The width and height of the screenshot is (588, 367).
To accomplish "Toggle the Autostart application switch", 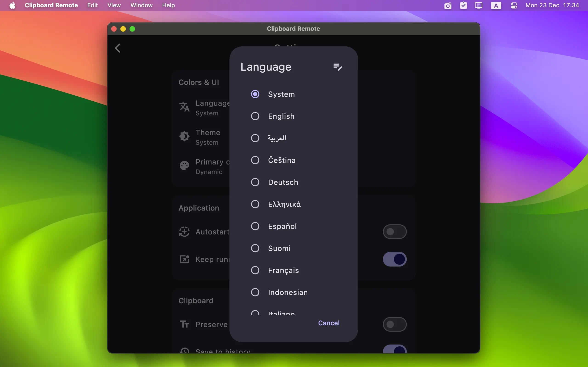I will (x=394, y=232).
